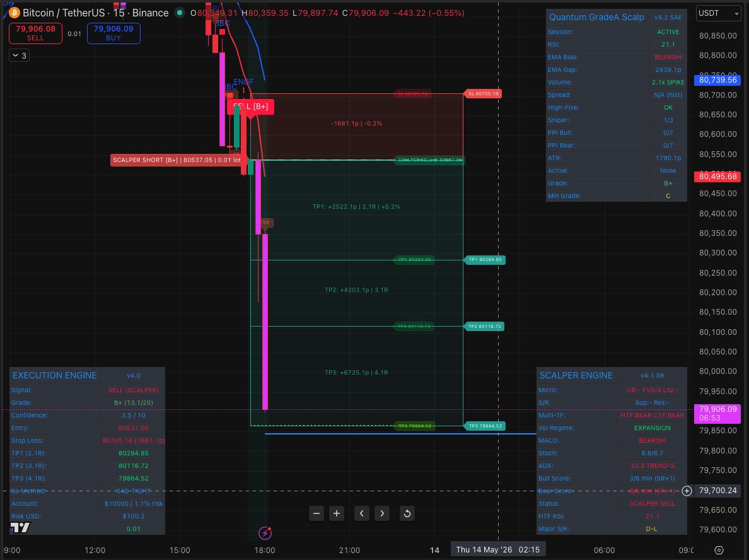Viewport: 749px width, 560px height.
Task: Click the Bitcoin / TetherUS symbol title
Action: (96, 13)
